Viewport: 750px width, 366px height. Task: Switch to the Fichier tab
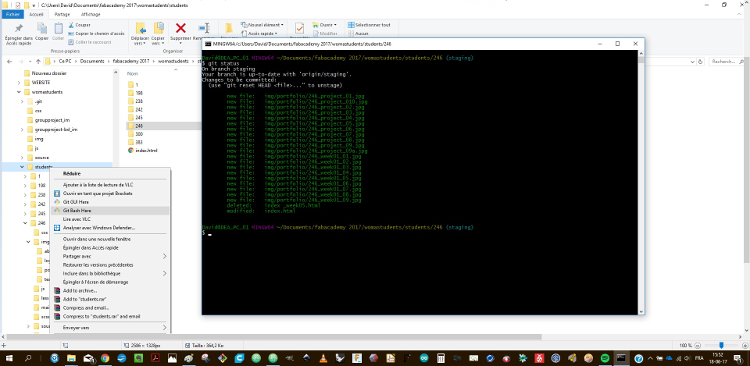pyautogui.click(x=12, y=14)
